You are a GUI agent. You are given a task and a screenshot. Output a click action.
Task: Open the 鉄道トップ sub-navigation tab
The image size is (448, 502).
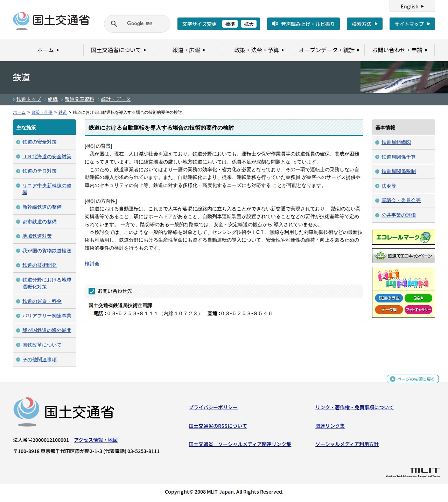29,99
